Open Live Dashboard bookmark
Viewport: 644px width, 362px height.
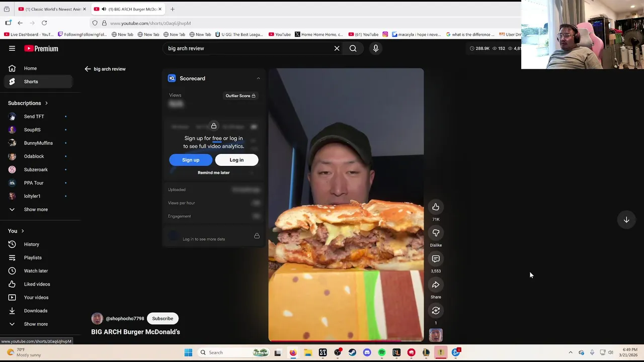tap(29, 35)
